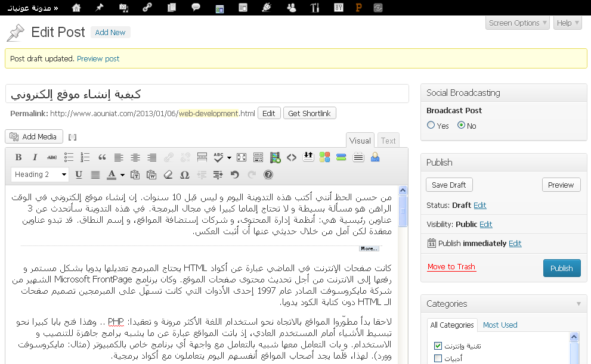Click the Preview button in Publish box
This screenshot has height=364, width=591.
point(561,185)
